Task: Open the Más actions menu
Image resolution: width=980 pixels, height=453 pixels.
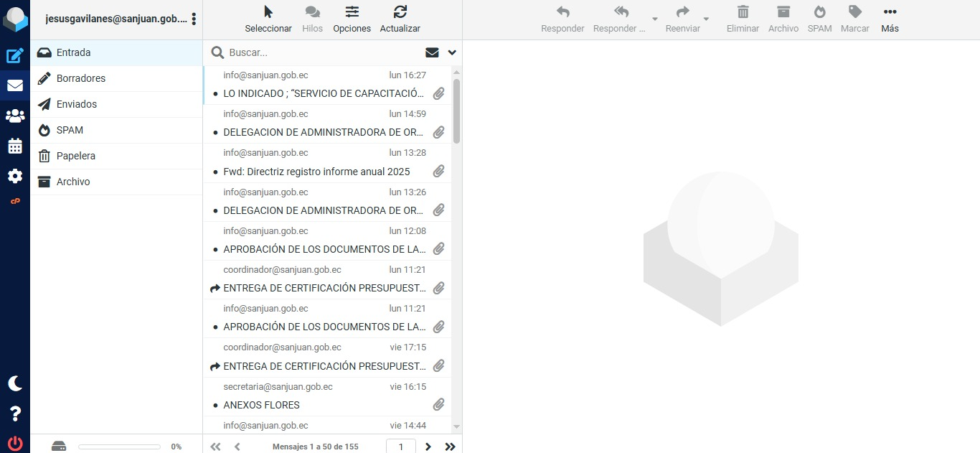Action: pos(890,19)
